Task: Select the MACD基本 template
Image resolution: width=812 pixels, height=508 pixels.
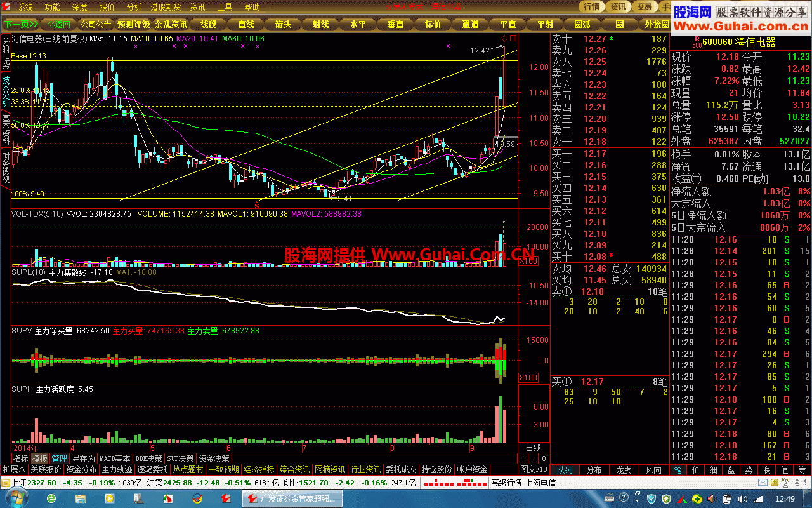Action: (x=115, y=458)
